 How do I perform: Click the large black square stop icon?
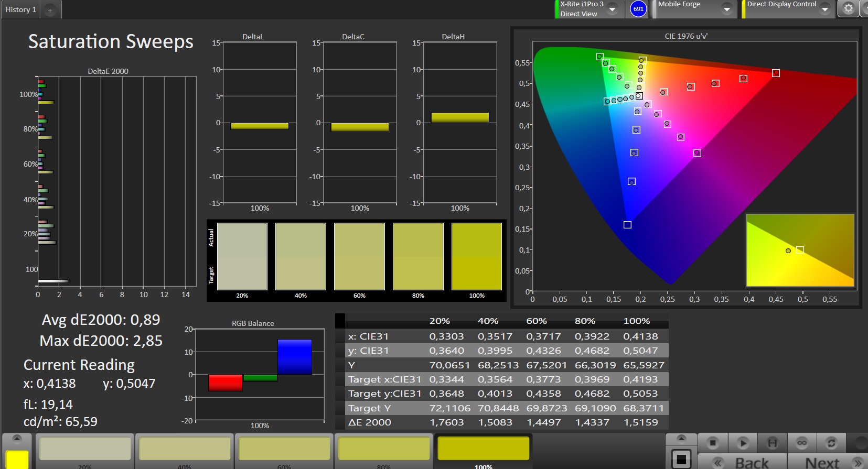coord(681,460)
